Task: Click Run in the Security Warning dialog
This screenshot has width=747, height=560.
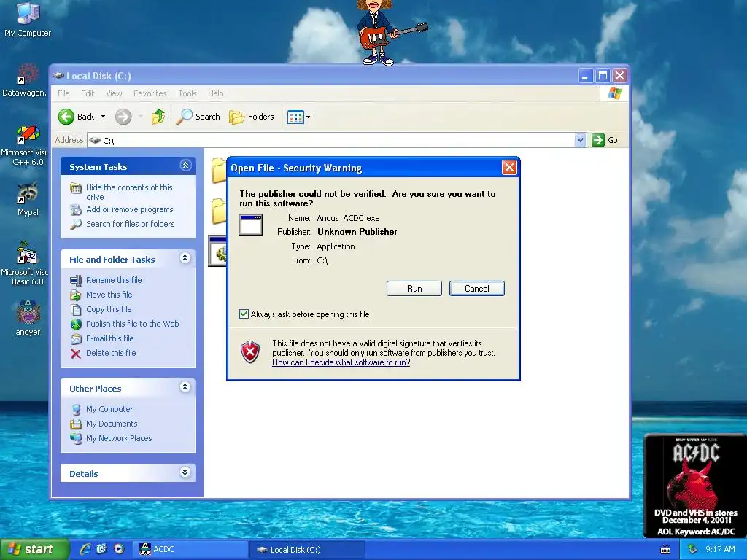Action: point(414,289)
